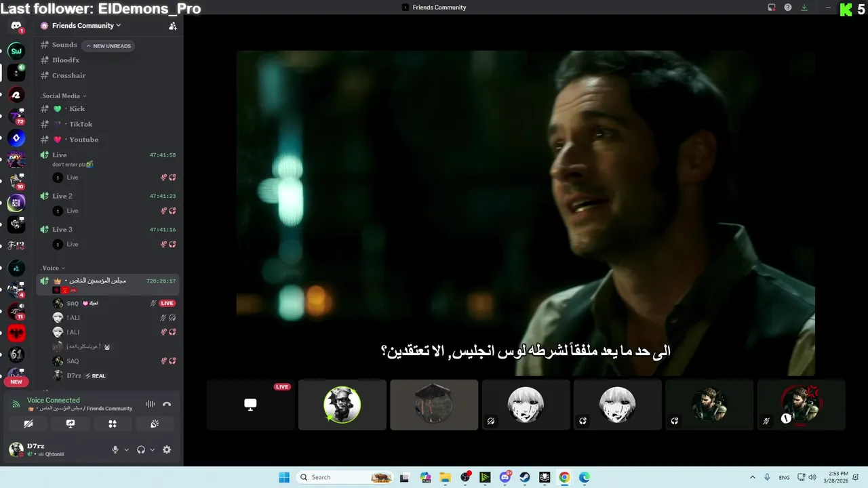Open the green SW server icon
868x488 pixels.
click(16, 50)
